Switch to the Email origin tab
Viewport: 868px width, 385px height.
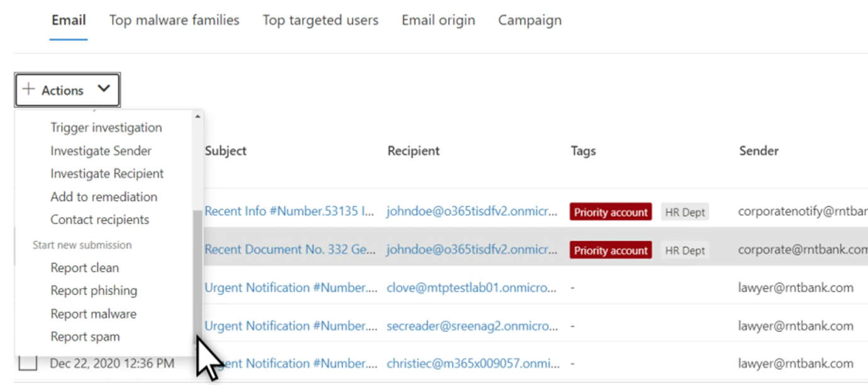tap(438, 20)
